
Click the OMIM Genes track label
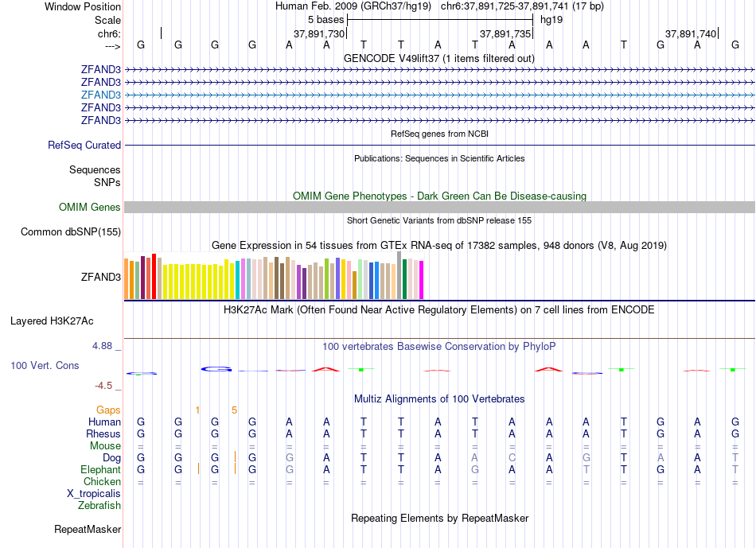coord(90,208)
